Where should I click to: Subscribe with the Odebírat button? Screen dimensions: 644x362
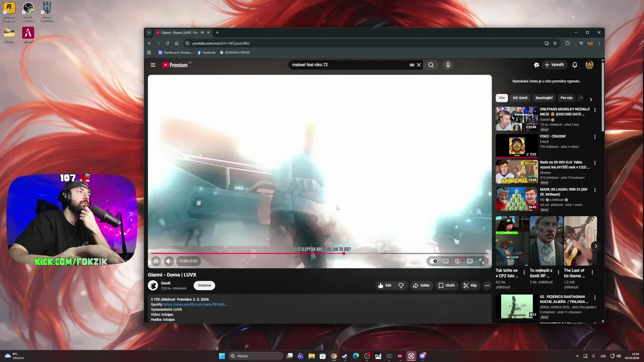click(204, 285)
